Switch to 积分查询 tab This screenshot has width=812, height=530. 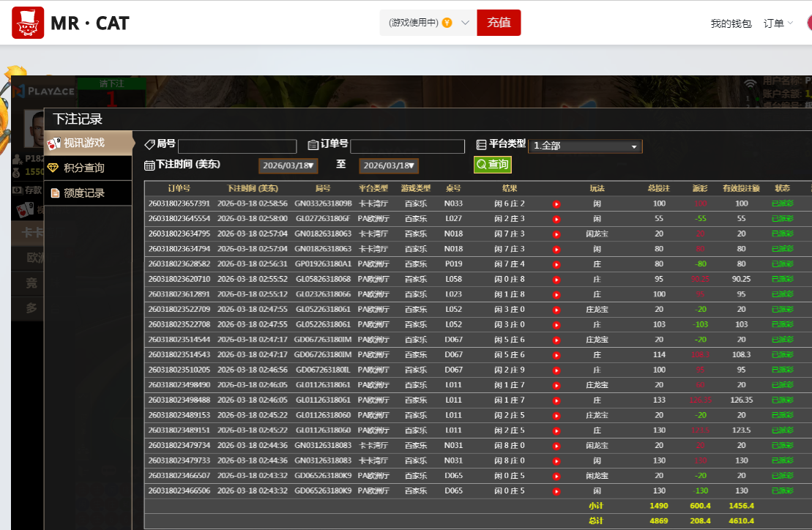(x=84, y=168)
